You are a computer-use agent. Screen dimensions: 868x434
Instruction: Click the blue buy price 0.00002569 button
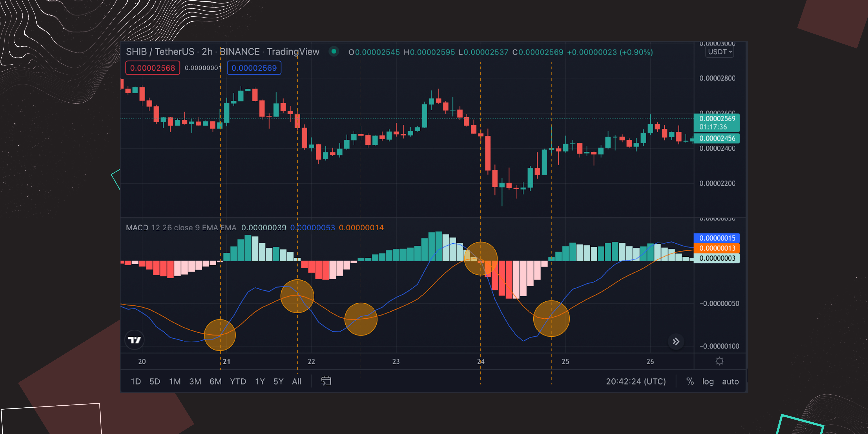(x=254, y=68)
